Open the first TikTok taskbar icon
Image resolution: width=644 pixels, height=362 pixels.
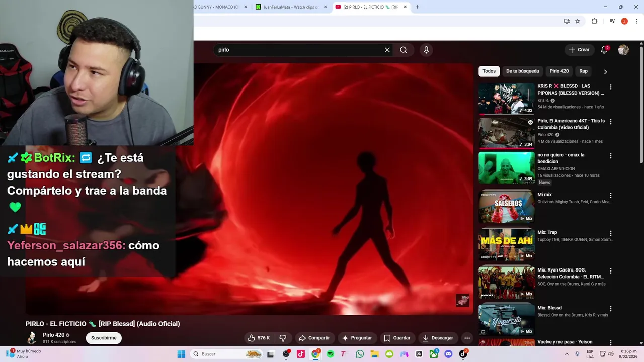click(x=301, y=354)
